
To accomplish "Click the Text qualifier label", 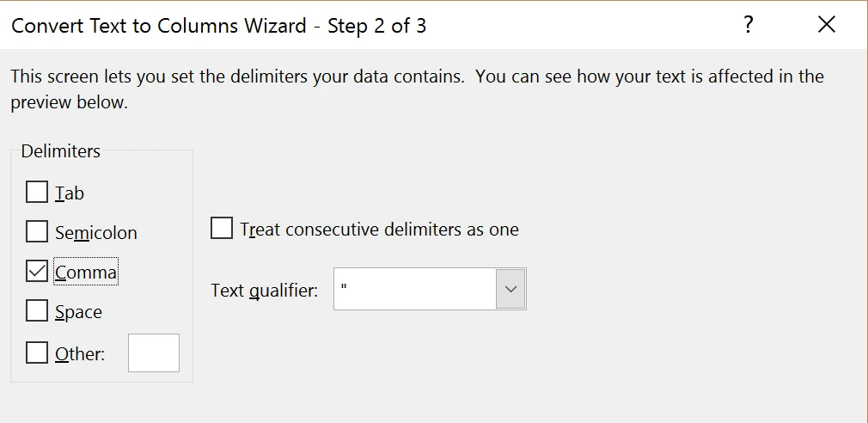I will 264,290.
